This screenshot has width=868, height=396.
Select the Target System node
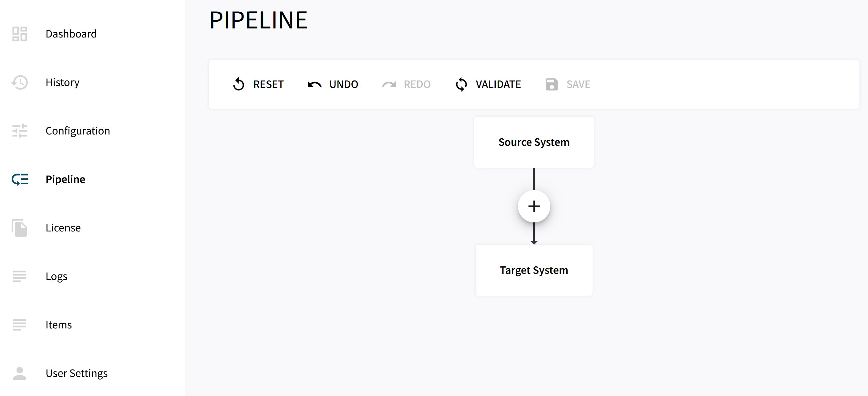pyautogui.click(x=534, y=270)
